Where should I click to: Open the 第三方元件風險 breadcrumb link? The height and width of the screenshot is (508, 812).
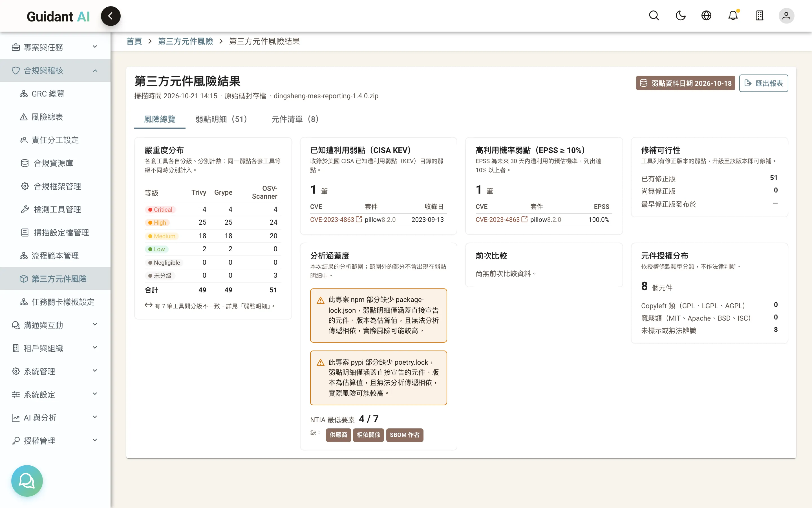[x=185, y=41]
